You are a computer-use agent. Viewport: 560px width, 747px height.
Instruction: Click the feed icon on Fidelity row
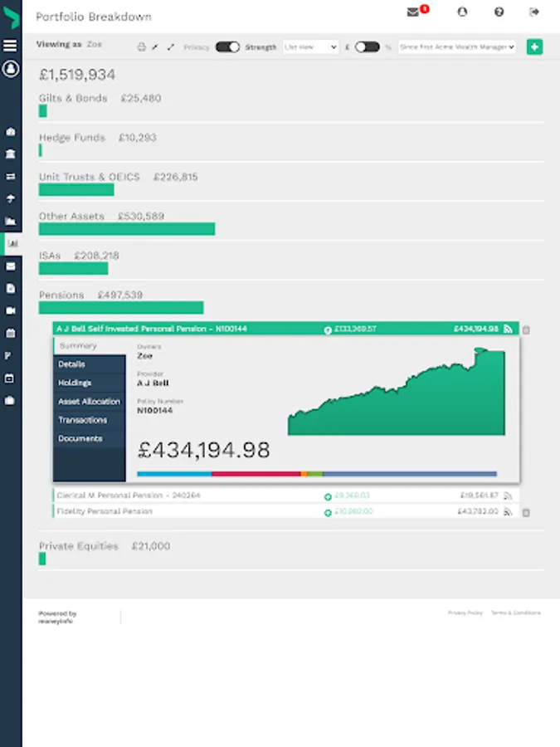pyautogui.click(x=508, y=511)
